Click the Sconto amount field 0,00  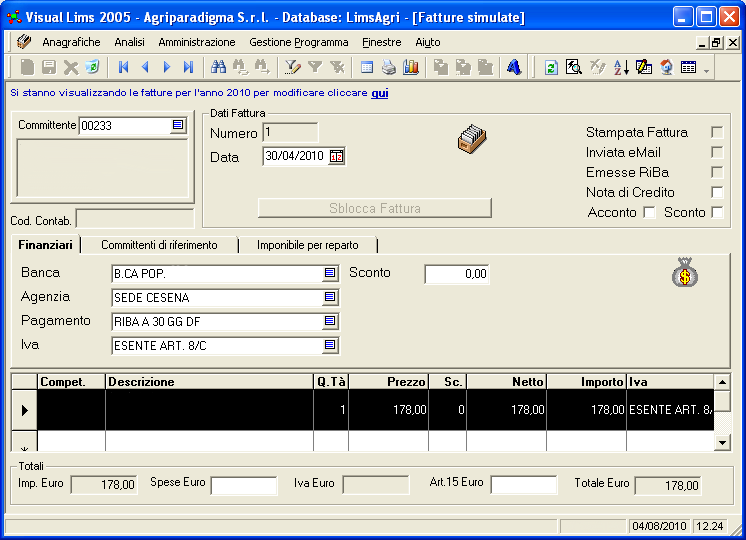pyautogui.click(x=457, y=274)
